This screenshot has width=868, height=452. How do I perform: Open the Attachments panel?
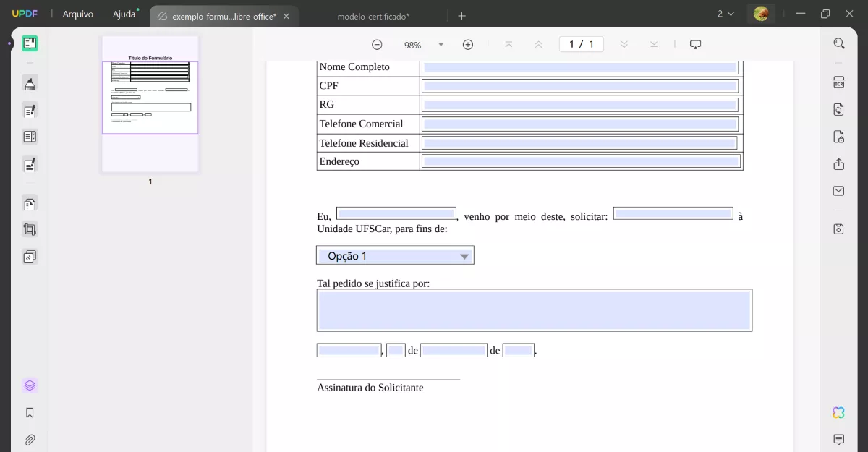coord(30,440)
